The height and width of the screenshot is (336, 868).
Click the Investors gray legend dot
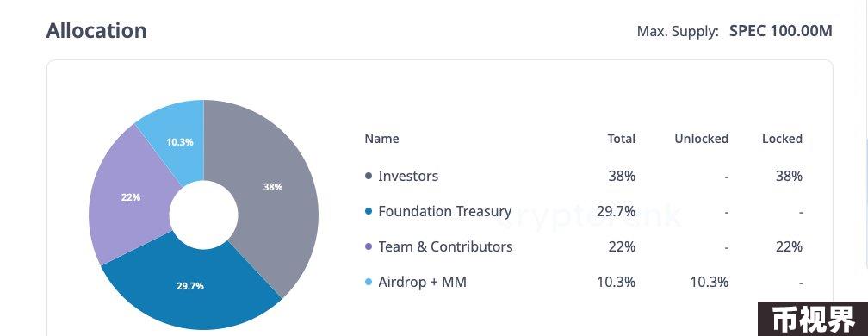pos(369,177)
